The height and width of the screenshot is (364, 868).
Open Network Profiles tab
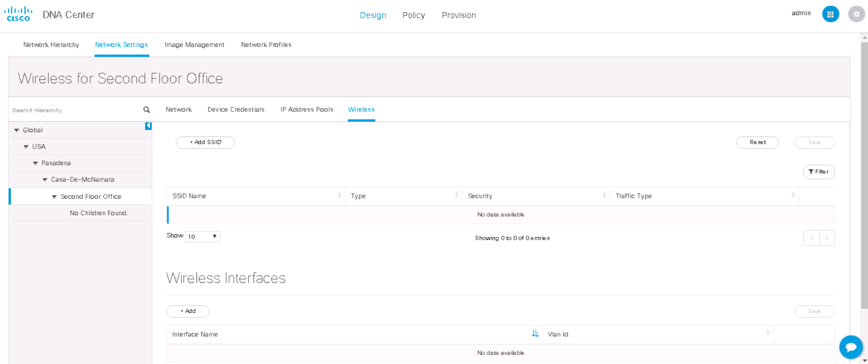[x=266, y=45]
